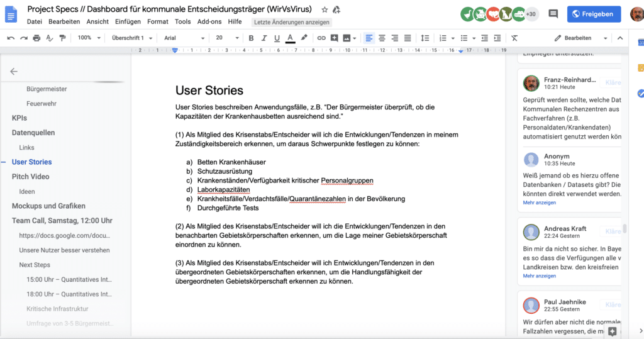Click the Redo icon in toolbar
The width and height of the screenshot is (644, 339).
(x=24, y=38)
